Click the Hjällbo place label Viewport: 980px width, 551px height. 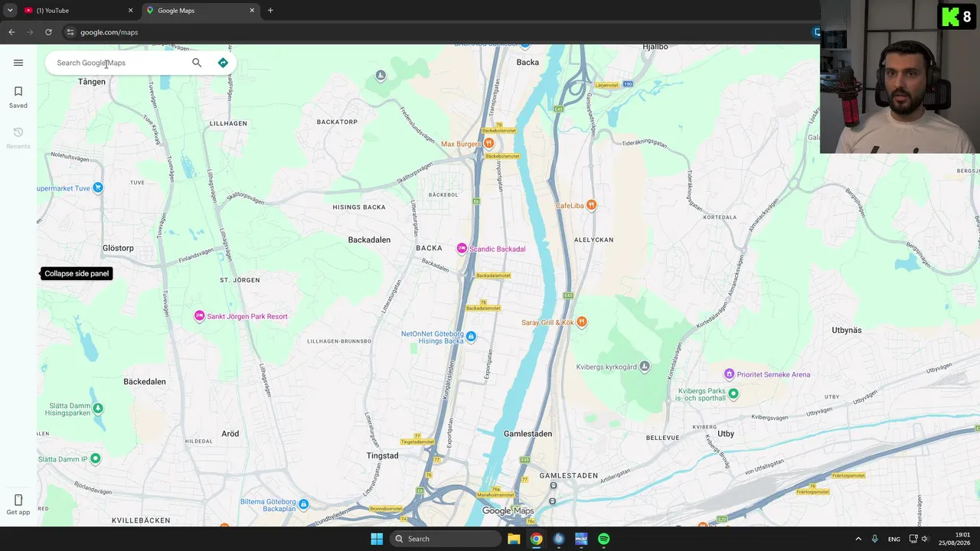click(x=655, y=47)
